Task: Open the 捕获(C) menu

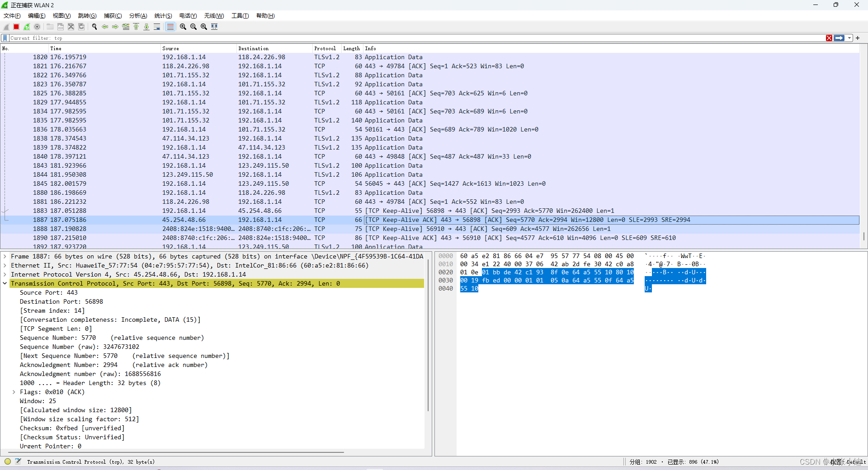Action: (113, 16)
